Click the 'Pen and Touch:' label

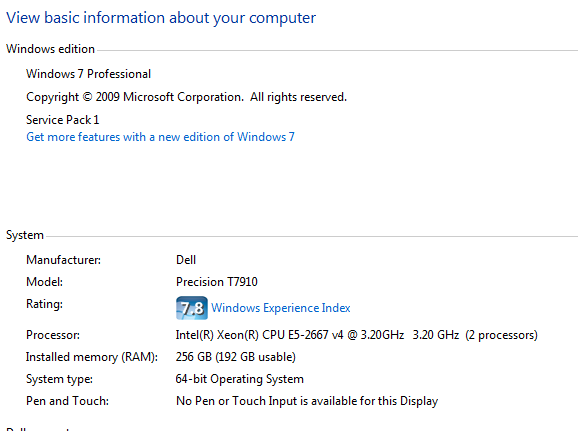tap(67, 401)
